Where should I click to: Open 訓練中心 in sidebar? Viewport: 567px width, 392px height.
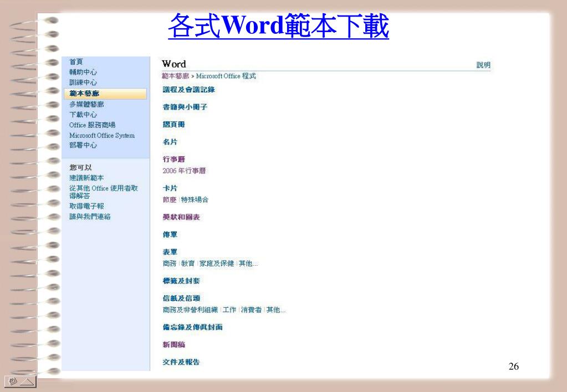[x=83, y=82]
